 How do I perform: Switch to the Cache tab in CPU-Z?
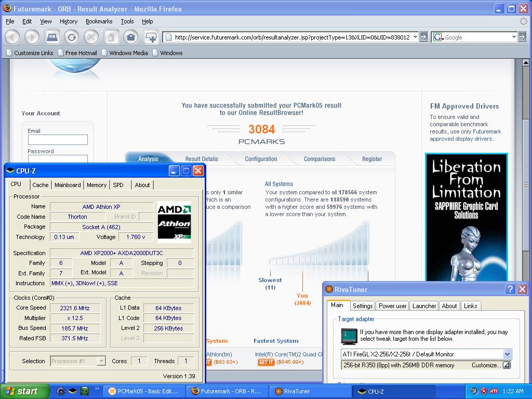pos(41,185)
